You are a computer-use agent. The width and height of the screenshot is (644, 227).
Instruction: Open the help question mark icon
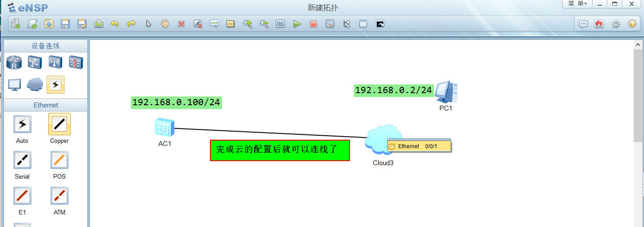pos(632,24)
